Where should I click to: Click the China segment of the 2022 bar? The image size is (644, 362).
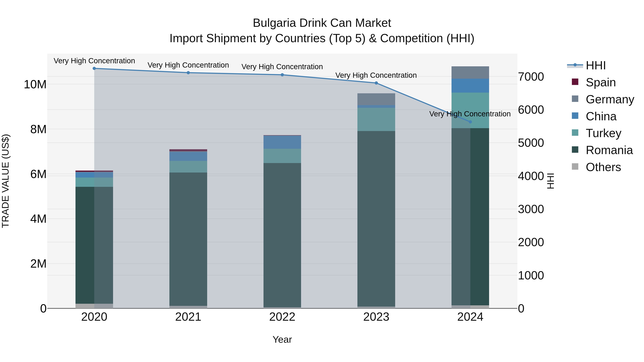click(x=282, y=142)
